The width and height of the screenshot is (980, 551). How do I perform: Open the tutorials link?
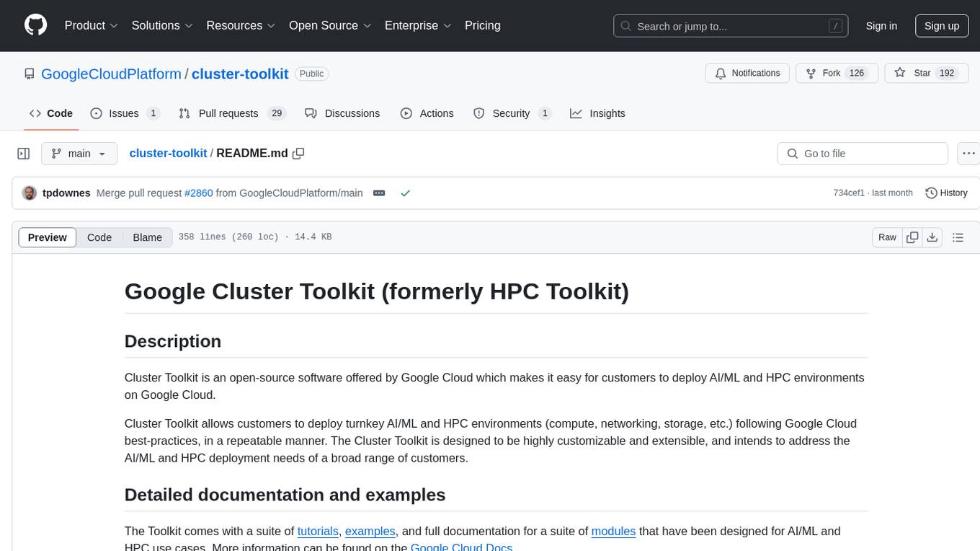point(318,531)
